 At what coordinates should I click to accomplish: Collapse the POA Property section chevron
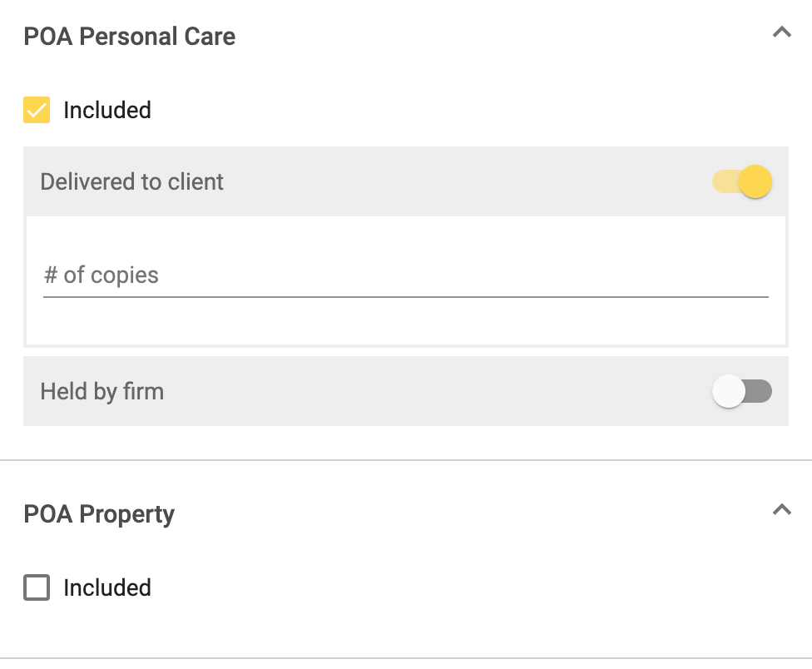(x=781, y=510)
